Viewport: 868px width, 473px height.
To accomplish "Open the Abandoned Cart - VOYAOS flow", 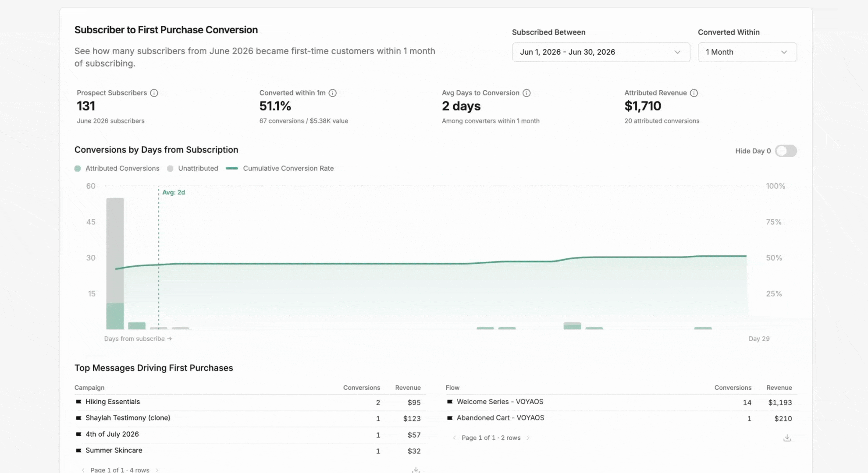I will pyautogui.click(x=500, y=418).
